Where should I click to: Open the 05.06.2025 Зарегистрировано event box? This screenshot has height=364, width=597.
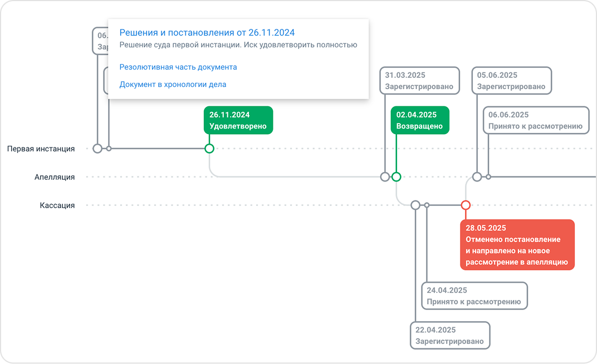[511, 81]
